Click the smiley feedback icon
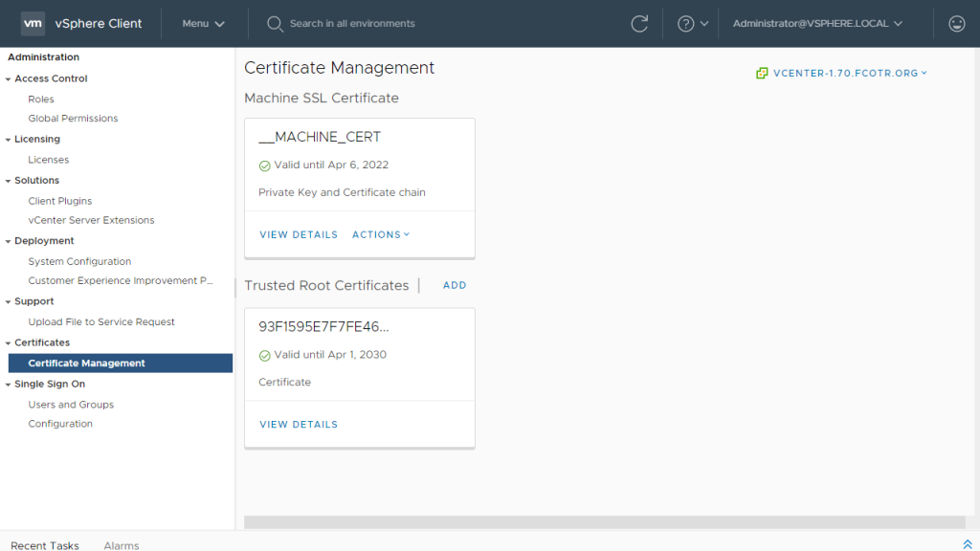Image resolution: width=980 pixels, height=551 pixels. click(956, 24)
